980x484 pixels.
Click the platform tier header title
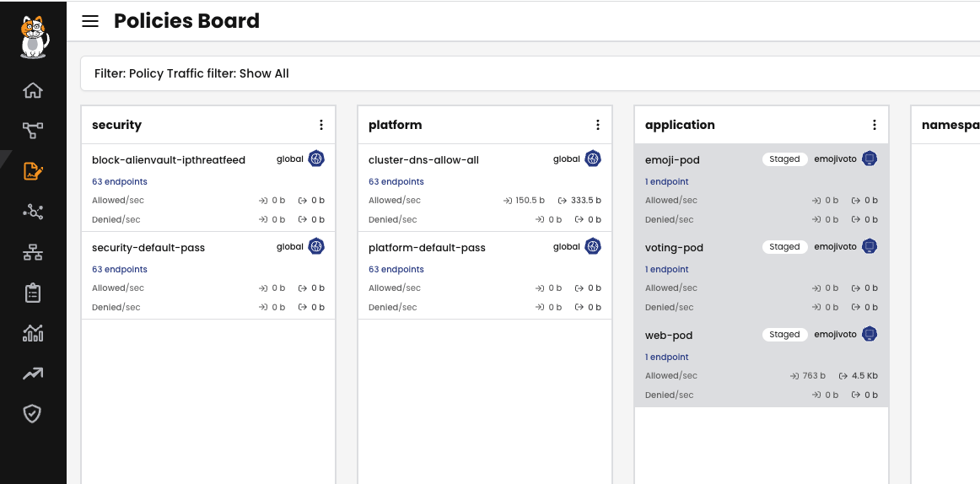coord(395,125)
